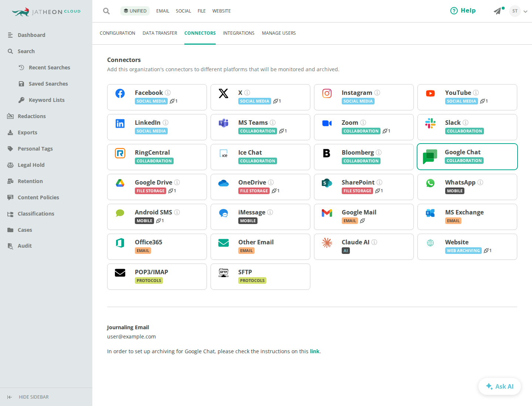Select the Unified archive mode

[x=135, y=11]
